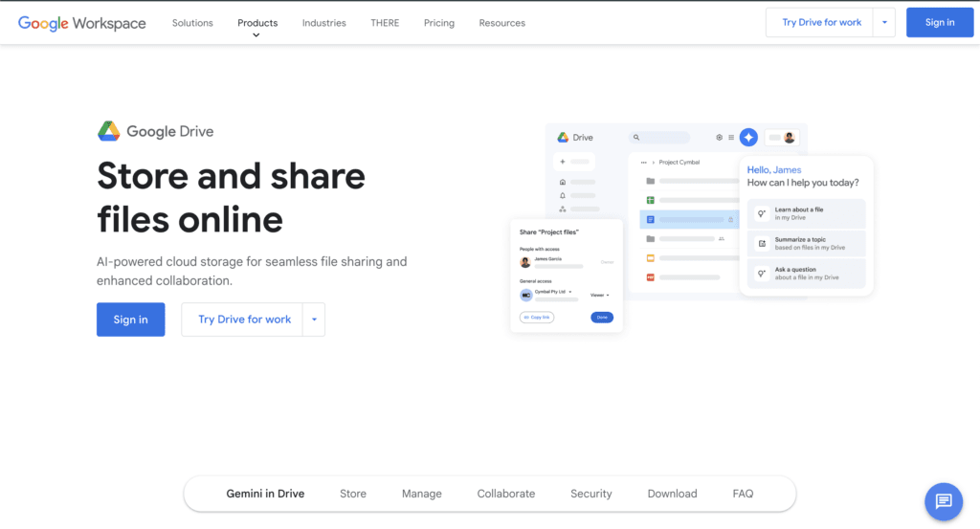Select the Learn about a file suggestion
The height and width of the screenshot is (529, 980).
(806, 213)
